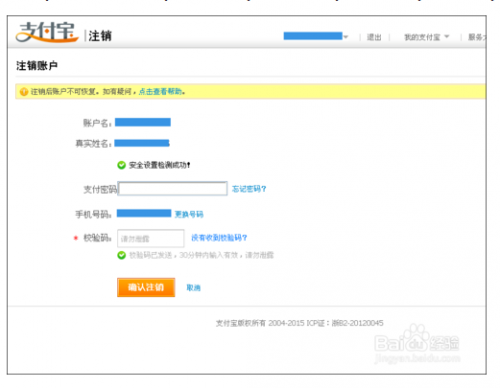Click the 真实姓名 label

(93, 143)
